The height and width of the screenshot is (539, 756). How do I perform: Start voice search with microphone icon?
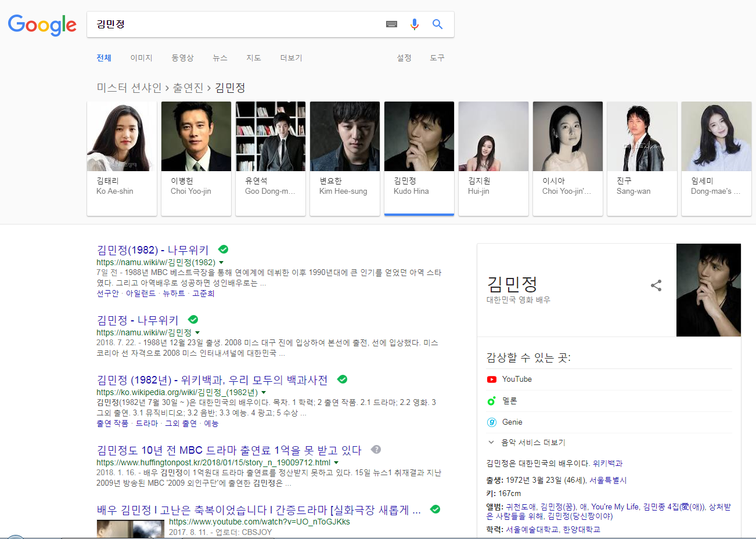414,24
